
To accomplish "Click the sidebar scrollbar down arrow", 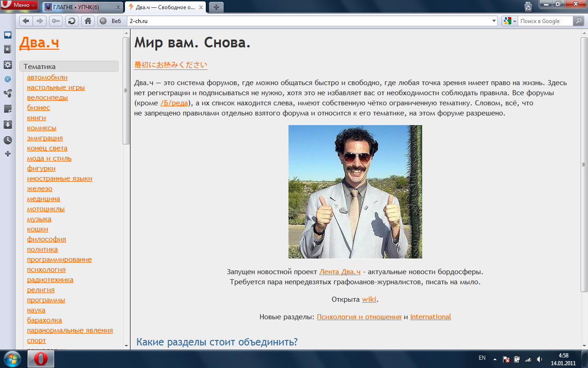I will pos(126,345).
